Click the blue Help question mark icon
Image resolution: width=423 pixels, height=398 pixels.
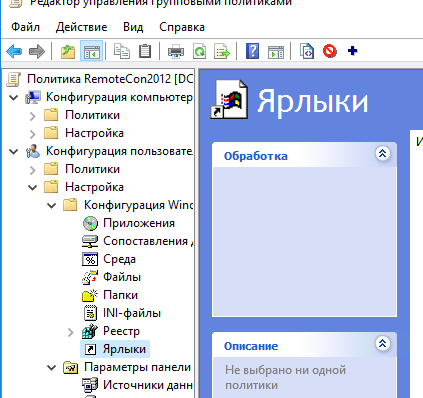[x=253, y=51]
